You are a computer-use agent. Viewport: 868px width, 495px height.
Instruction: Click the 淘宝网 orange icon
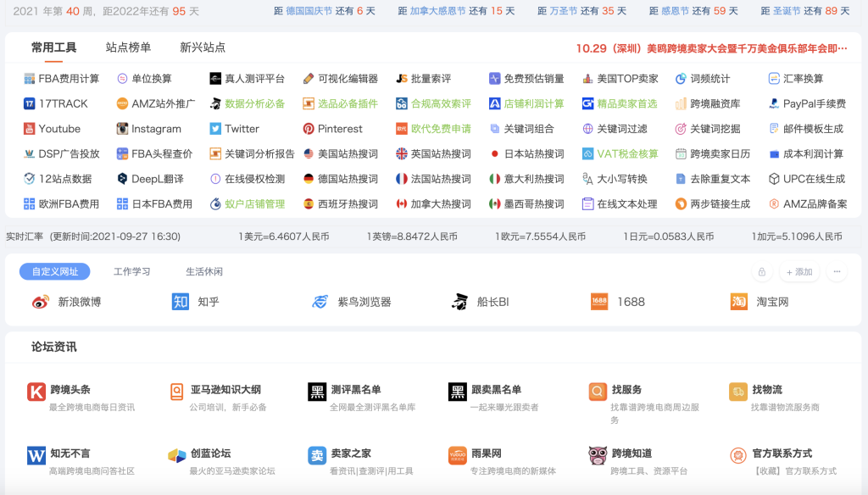coord(739,302)
